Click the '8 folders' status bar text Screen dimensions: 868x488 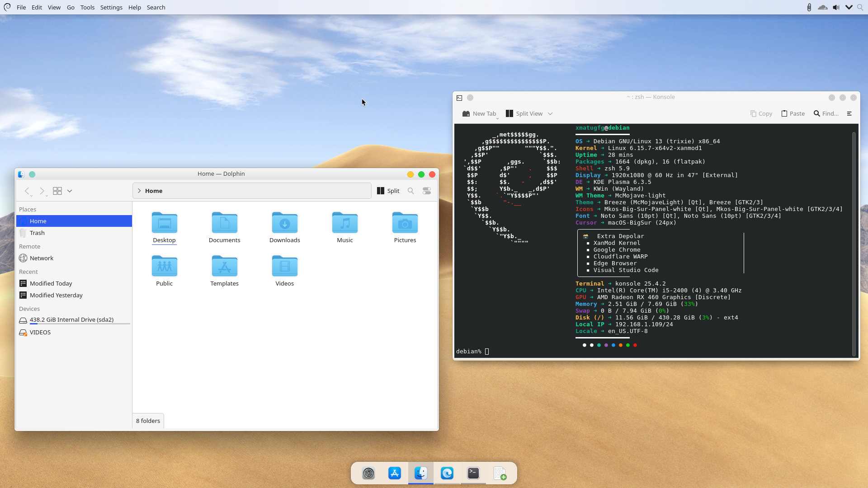pyautogui.click(x=148, y=421)
